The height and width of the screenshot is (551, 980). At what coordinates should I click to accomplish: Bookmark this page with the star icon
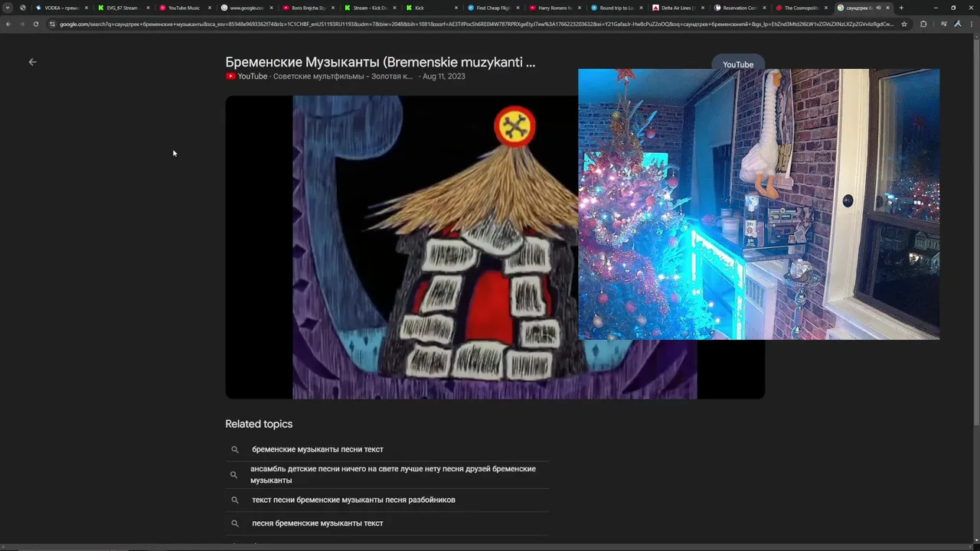(904, 24)
